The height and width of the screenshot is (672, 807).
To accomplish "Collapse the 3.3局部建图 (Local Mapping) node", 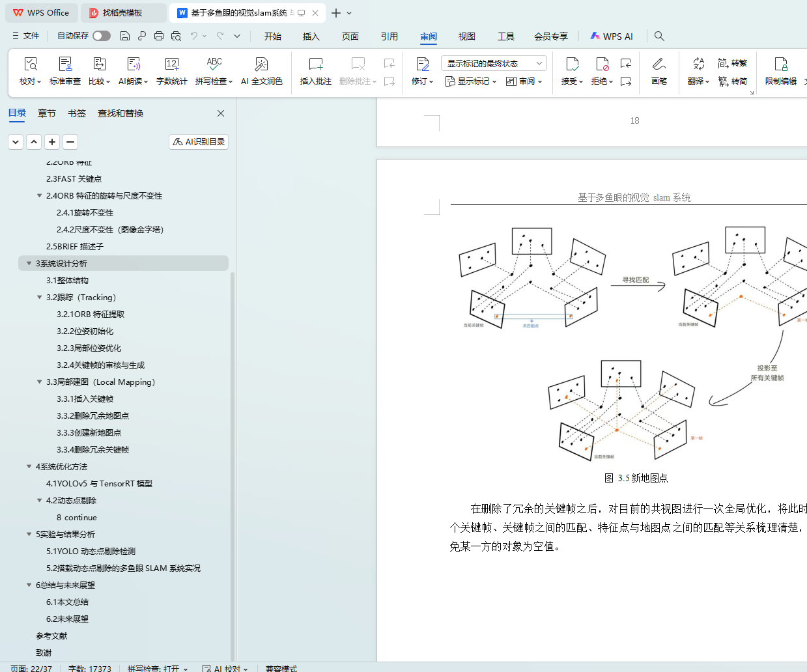I will [x=39, y=382].
